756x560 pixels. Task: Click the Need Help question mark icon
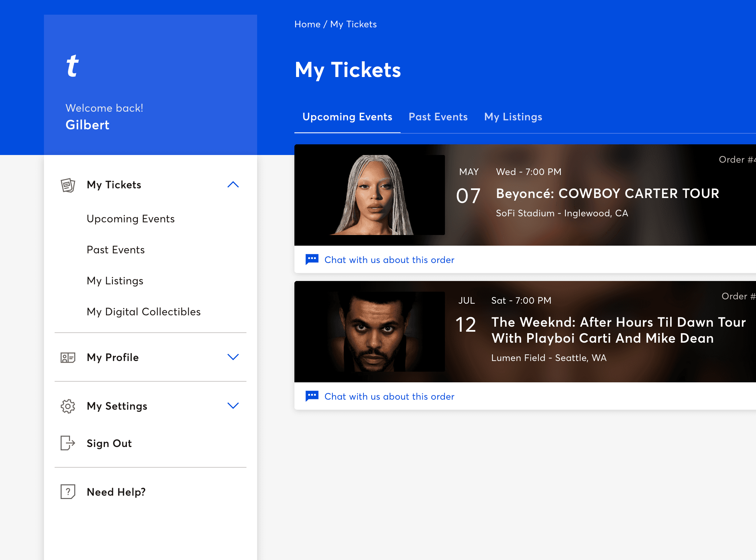click(68, 492)
